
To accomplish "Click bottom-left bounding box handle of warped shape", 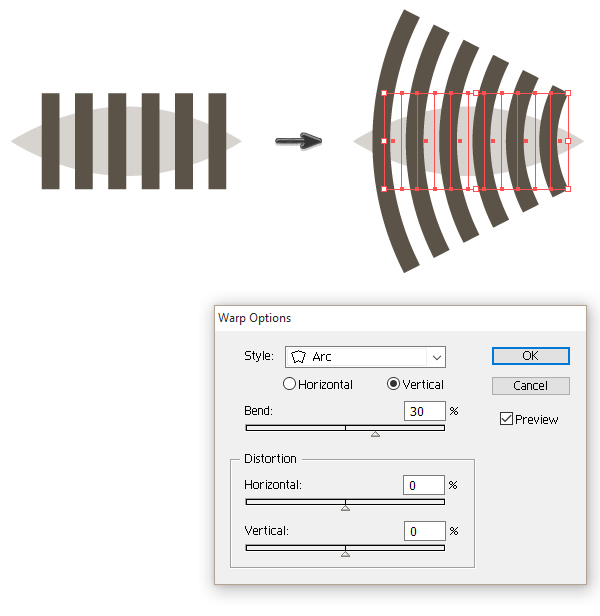I will (385, 188).
